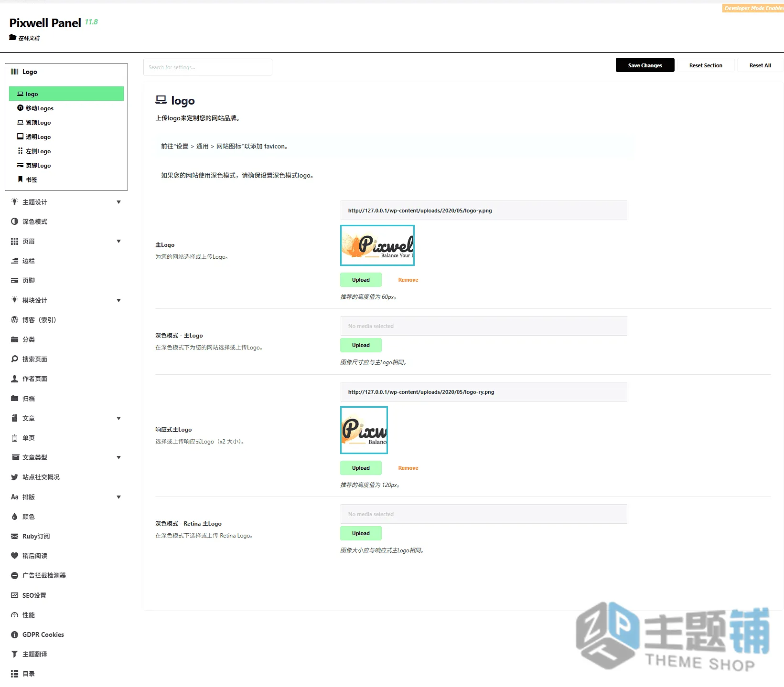Open the 页脚Logo submenu item
This screenshot has height=687, width=784.
(x=66, y=166)
